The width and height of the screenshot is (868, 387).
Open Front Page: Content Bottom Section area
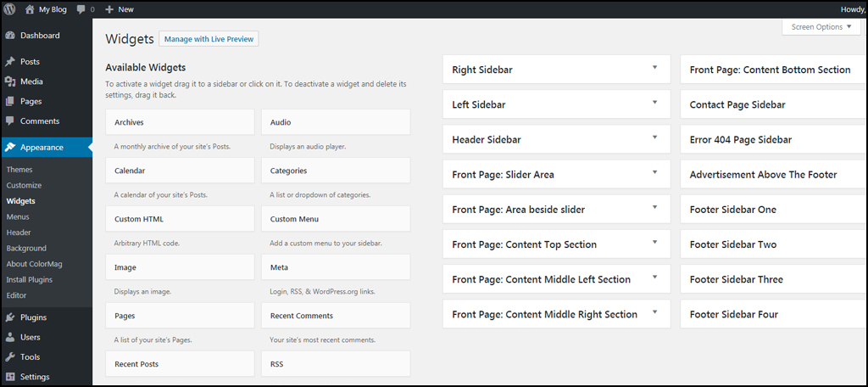click(x=774, y=70)
